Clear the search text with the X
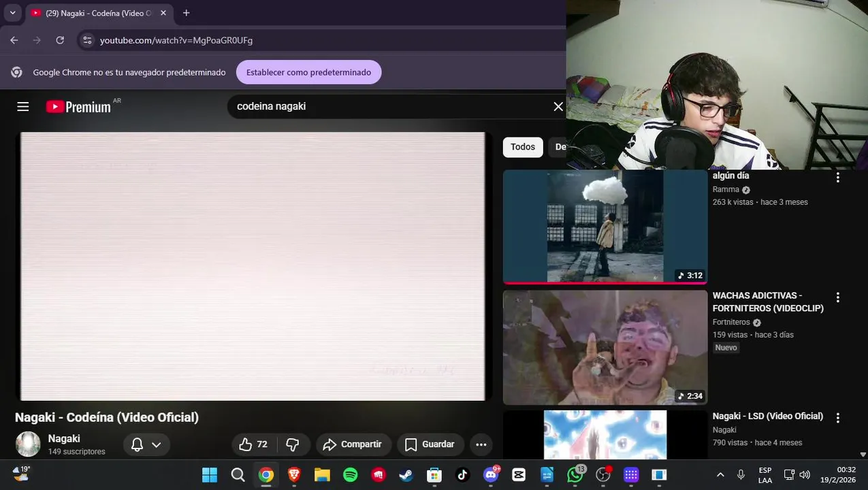This screenshot has width=868, height=490. coord(558,106)
